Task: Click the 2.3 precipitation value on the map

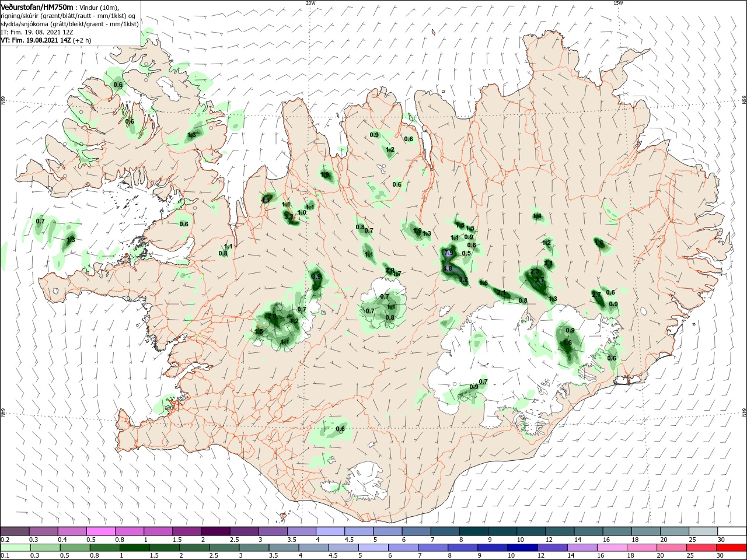Action: (x=535, y=272)
